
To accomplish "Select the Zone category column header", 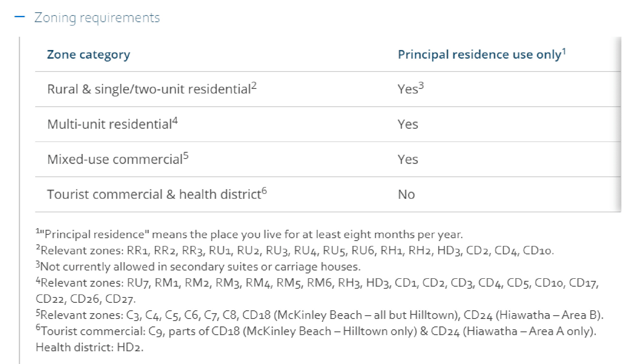I will pos(88,55).
